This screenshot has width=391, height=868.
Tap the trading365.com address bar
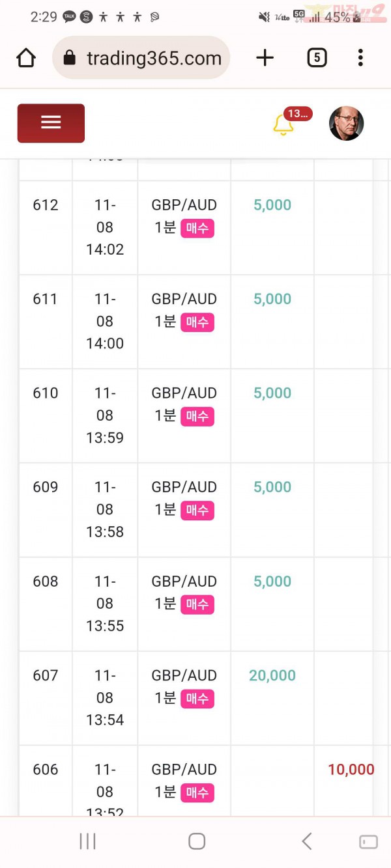pyautogui.click(x=141, y=58)
